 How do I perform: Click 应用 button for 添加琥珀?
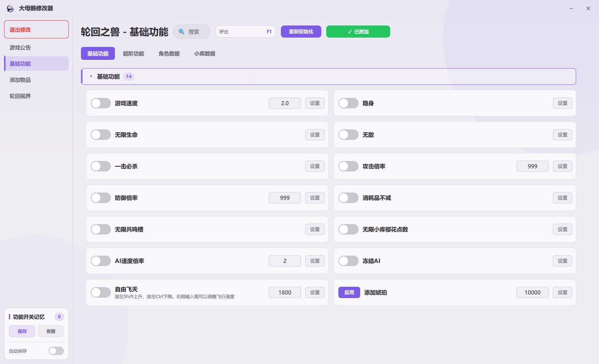[x=349, y=292]
